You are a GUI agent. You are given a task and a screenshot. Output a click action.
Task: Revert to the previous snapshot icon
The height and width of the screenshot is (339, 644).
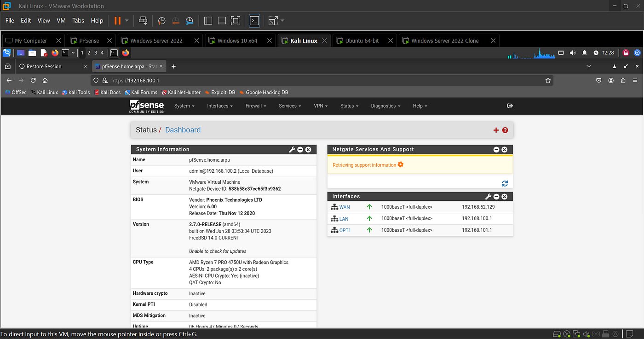click(175, 21)
